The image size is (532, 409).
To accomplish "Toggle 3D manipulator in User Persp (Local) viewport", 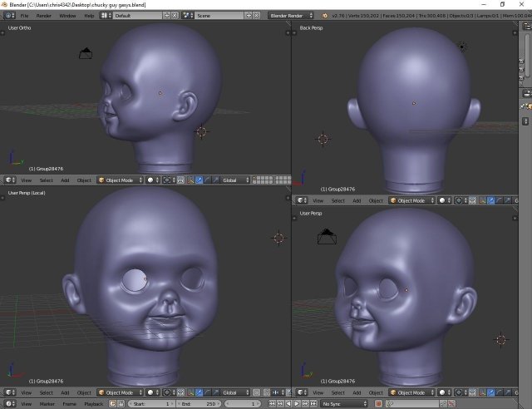I will [x=190, y=392].
